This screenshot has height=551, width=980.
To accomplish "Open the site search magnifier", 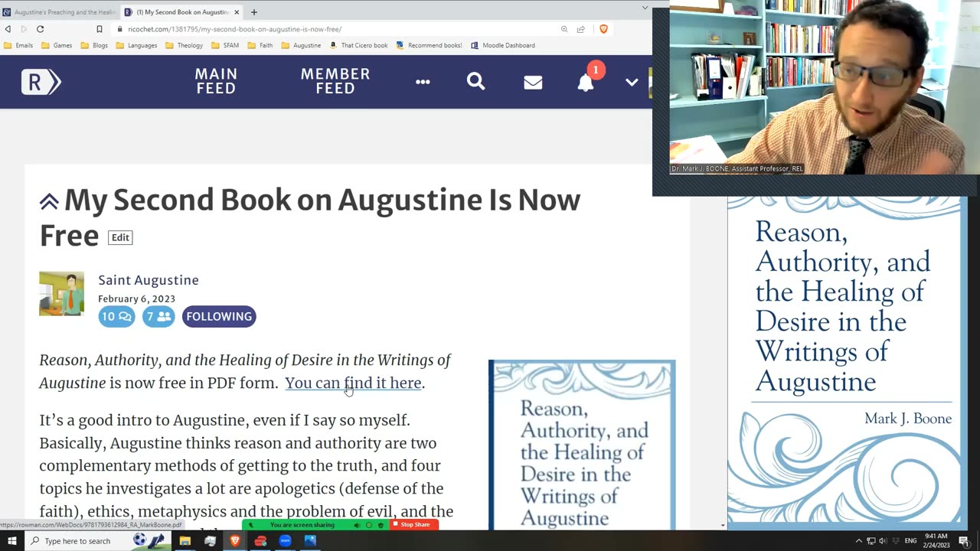I will tap(475, 81).
